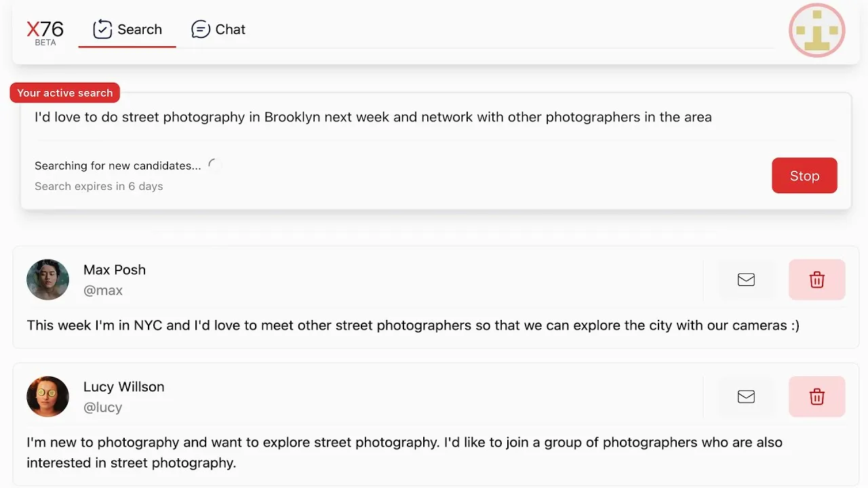The width and height of the screenshot is (868, 488).
Task: Click the searching candidates spinner
Action: coord(213,163)
